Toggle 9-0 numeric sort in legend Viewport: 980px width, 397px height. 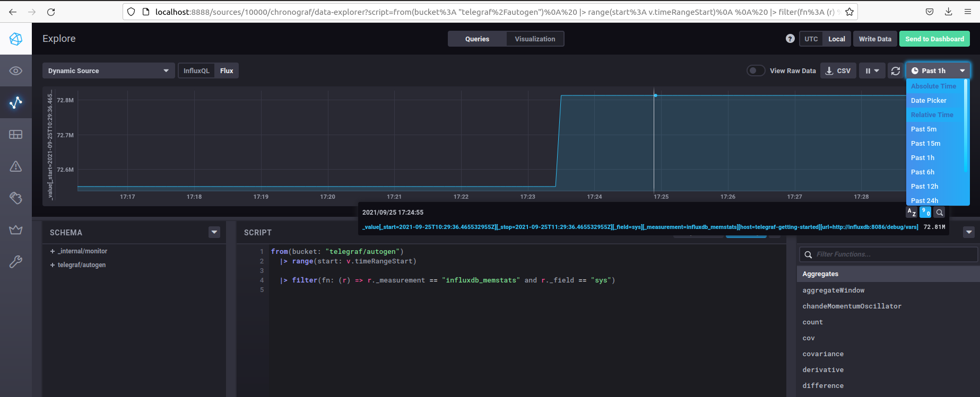[x=925, y=213]
